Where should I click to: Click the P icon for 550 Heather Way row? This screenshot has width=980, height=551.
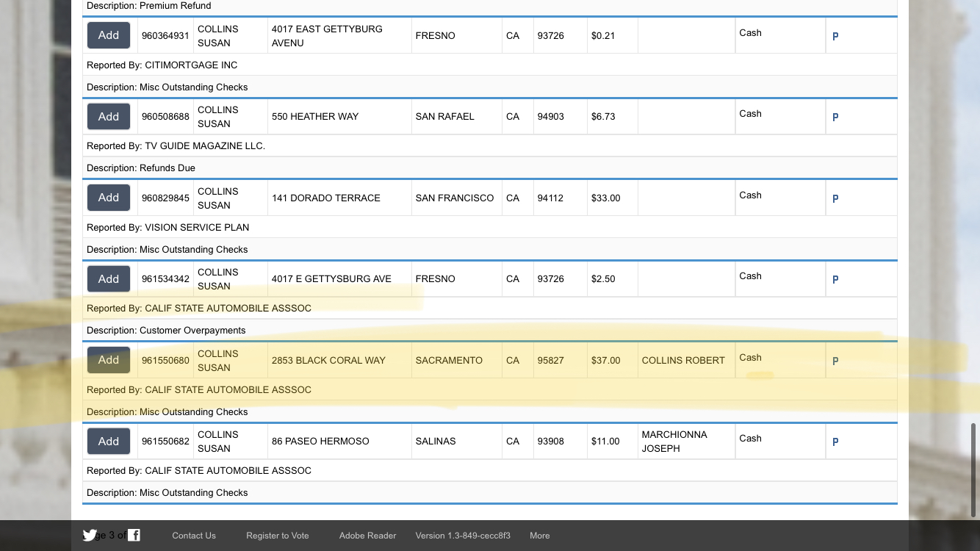pos(835,117)
